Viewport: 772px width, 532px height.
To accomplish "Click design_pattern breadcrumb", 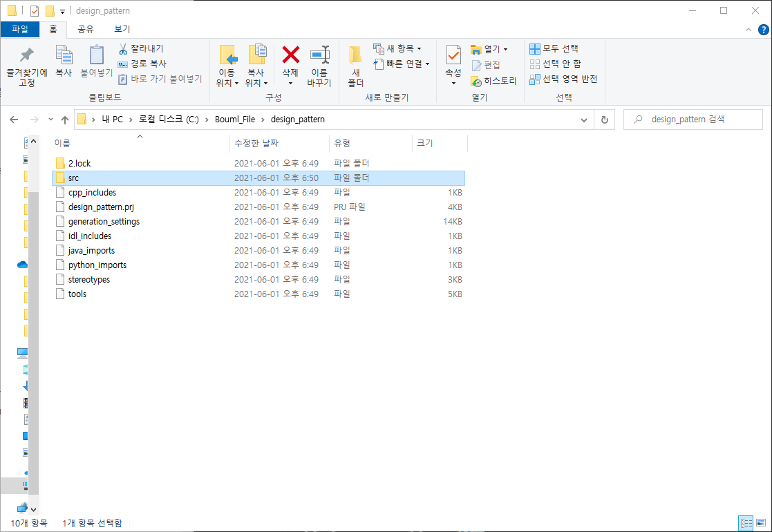I will coord(297,120).
